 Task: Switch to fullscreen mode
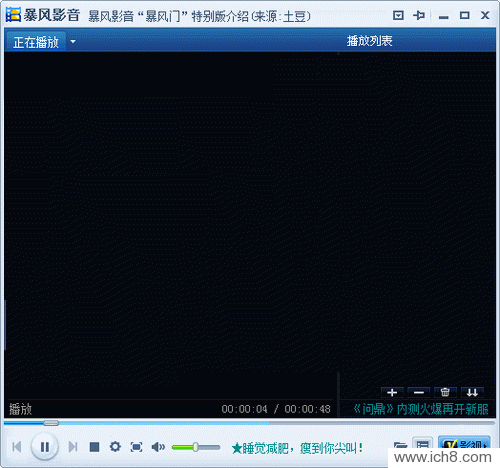coord(136,447)
